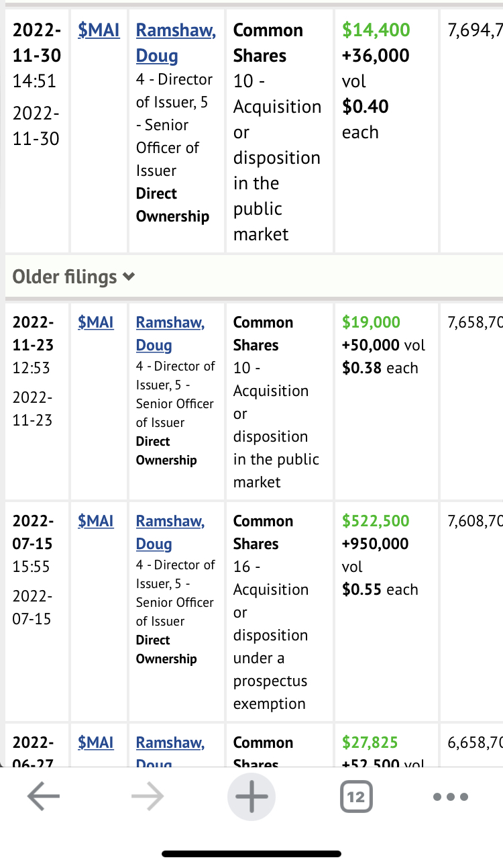The width and height of the screenshot is (503, 868).
Task: Open a new tab with plus button
Action: 252,797
